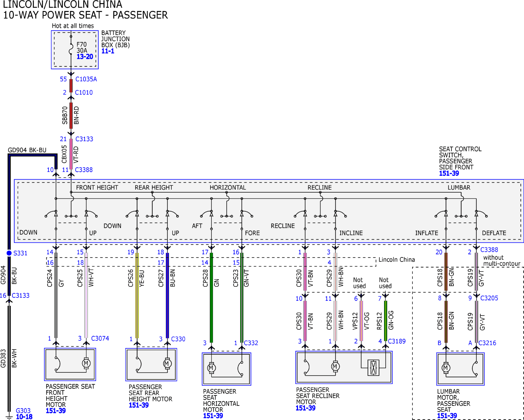Click the C3205 connector label
Image resolution: width=524 pixels, height=420 pixels.
click(489, 298)
